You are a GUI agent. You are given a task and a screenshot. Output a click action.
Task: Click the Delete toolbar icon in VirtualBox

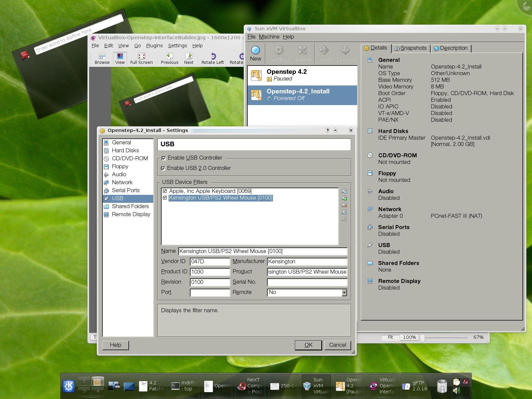[302, 53]
